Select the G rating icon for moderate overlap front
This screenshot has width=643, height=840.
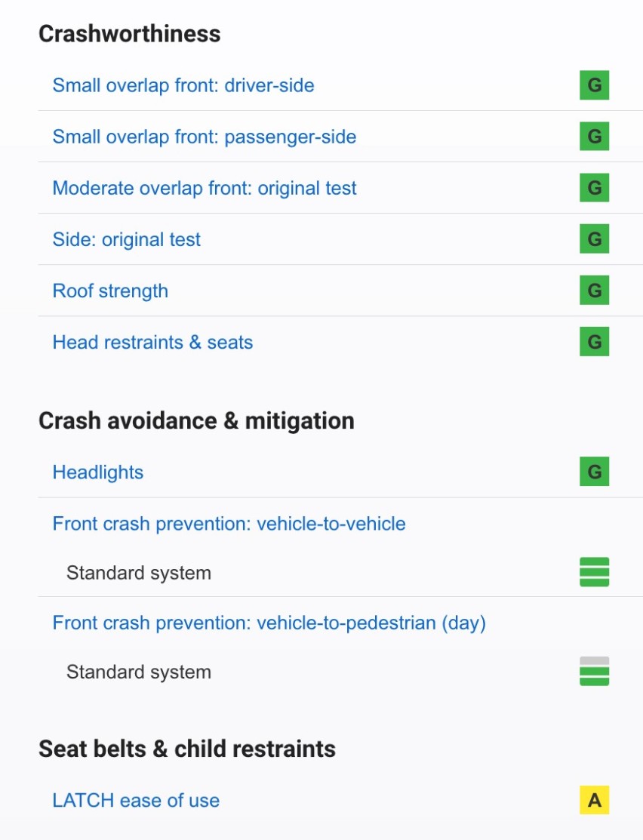[x=594, y=188]
